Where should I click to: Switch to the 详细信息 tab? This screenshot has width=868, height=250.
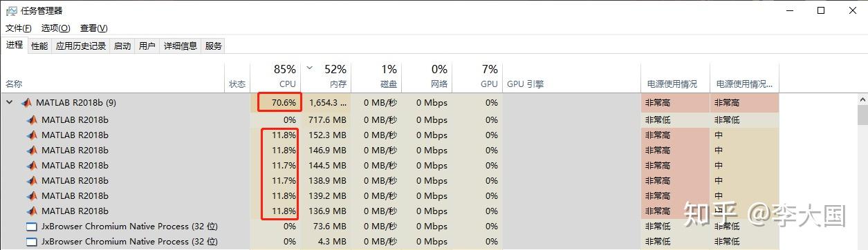[181, 46]
